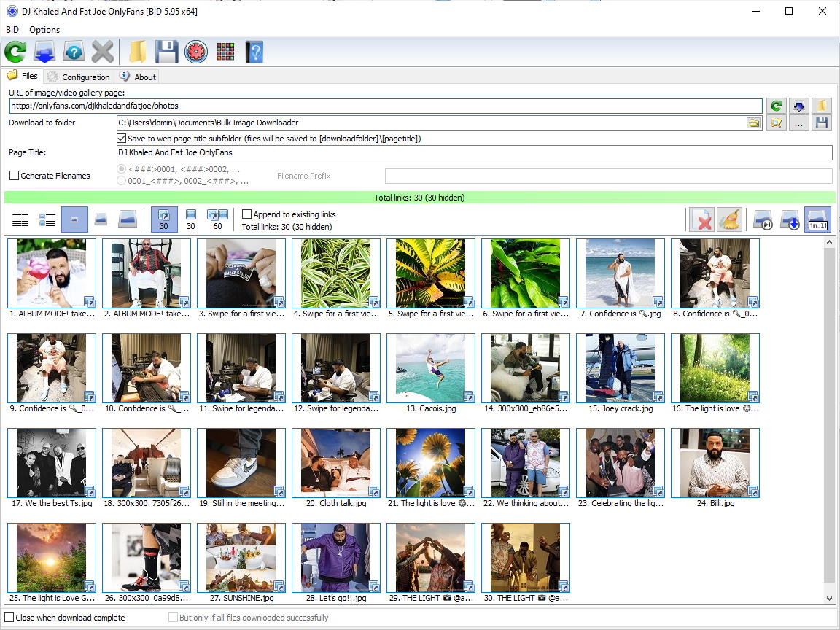
Task: Open settings via red gear toolbar icon
Action: [x=196, y=52]
